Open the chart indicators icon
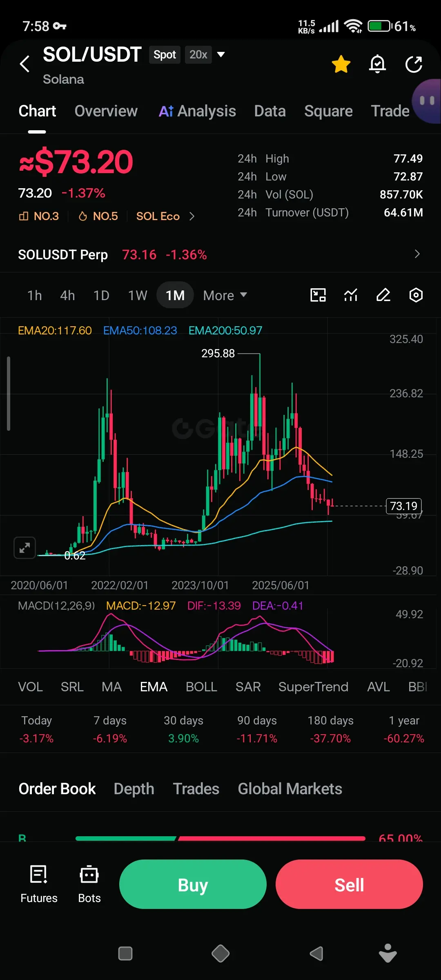Image resolution: width=441 pixels, height=980 pixels. [351, 295]
